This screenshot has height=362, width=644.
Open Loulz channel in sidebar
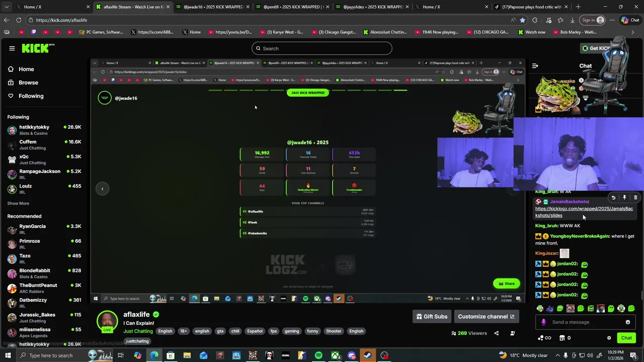(44, 189)
